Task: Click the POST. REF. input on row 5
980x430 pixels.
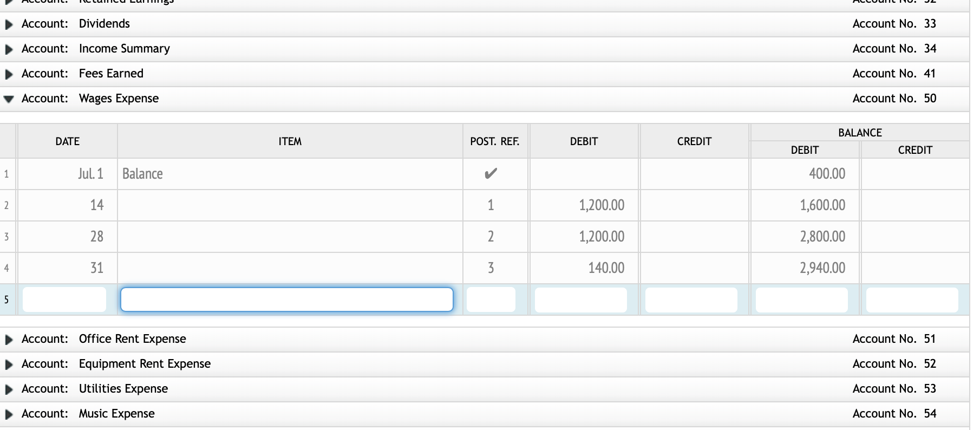Action: click(x=490, y=299)
